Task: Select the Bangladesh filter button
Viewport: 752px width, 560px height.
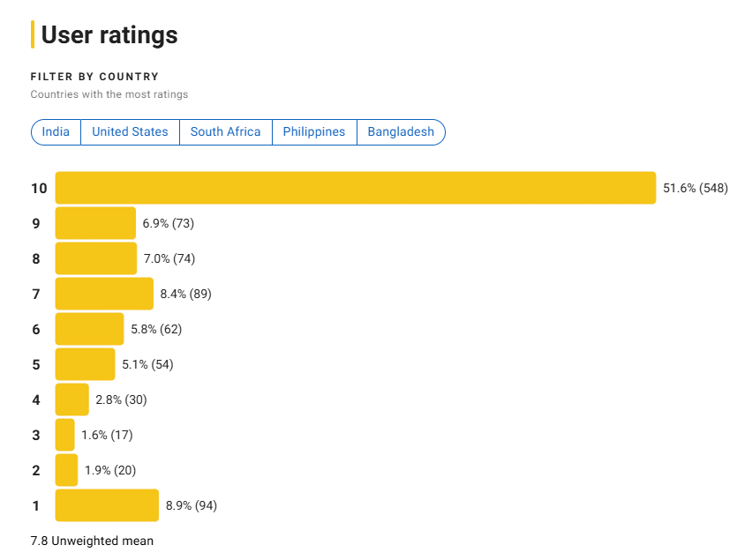Action: click(401, 131)
